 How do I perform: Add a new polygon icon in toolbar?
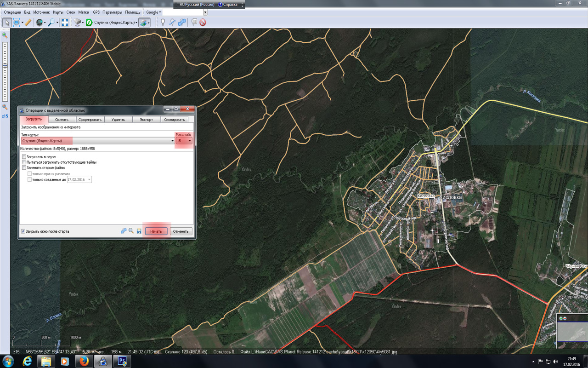coord(182,22)
